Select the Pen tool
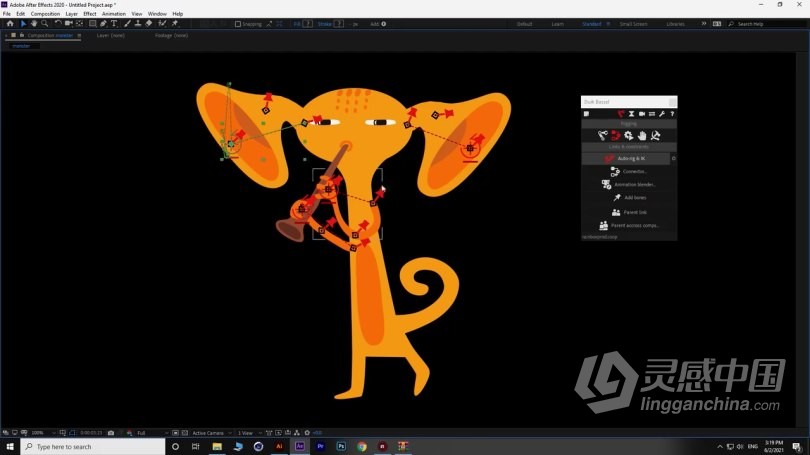 point(103,24)
